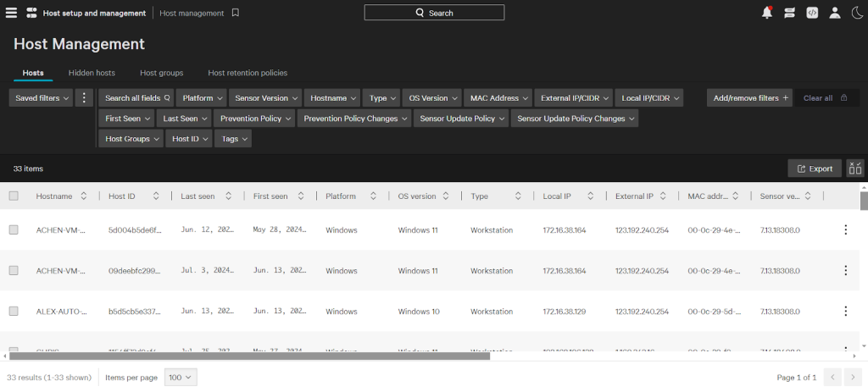The image size is (868, 392).
Task: Check the row with Host ID 09deebfc299
Action: [14, 270]
